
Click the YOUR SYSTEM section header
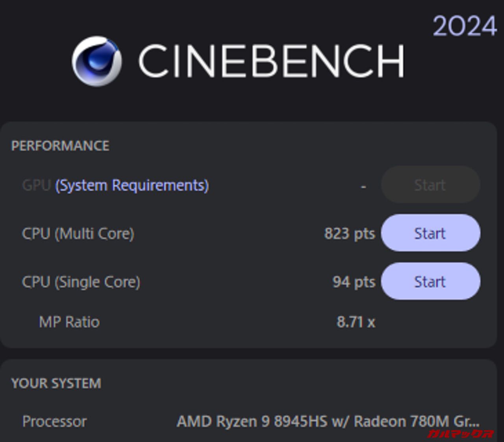click(x=56, y=383)
